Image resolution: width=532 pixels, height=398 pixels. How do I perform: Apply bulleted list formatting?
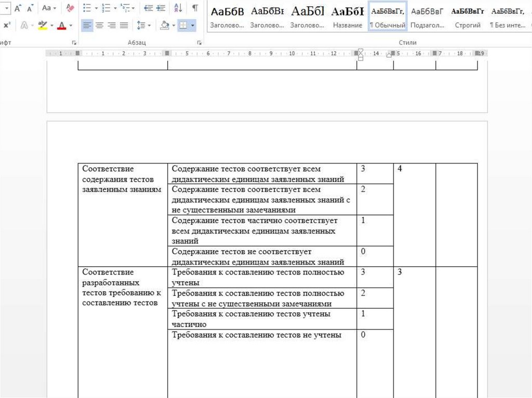tap(87, 8)
